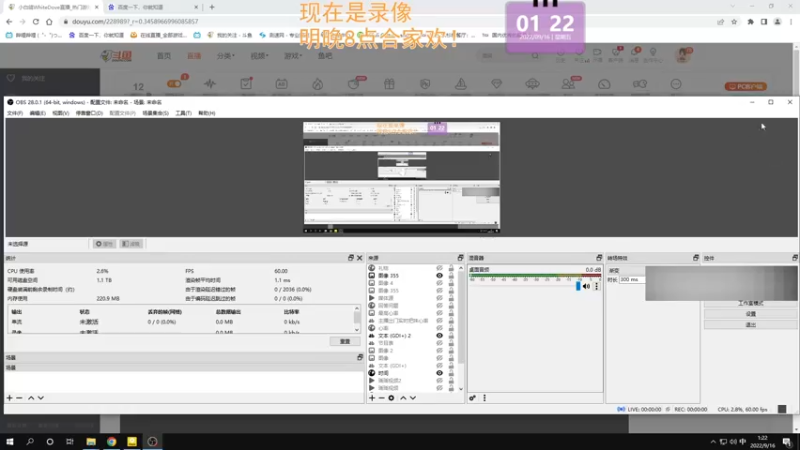Show the 媒体源 source
Screen dimensions: 800x450
coord(439,298)
